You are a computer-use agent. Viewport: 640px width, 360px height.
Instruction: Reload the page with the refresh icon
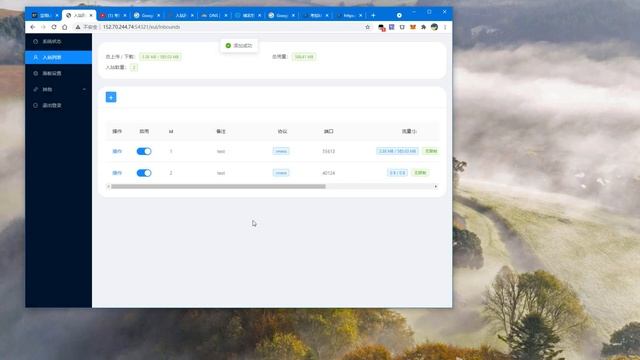point(54,27)
